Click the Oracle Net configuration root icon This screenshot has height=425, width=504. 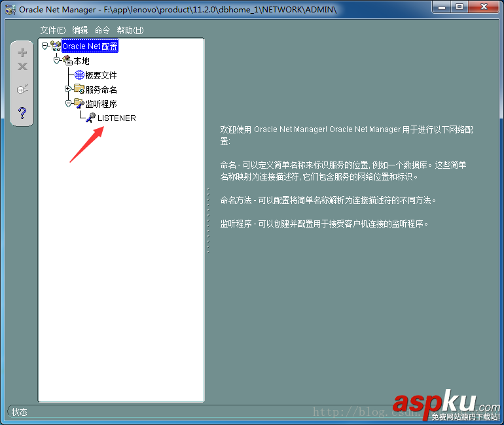(56, 46)
